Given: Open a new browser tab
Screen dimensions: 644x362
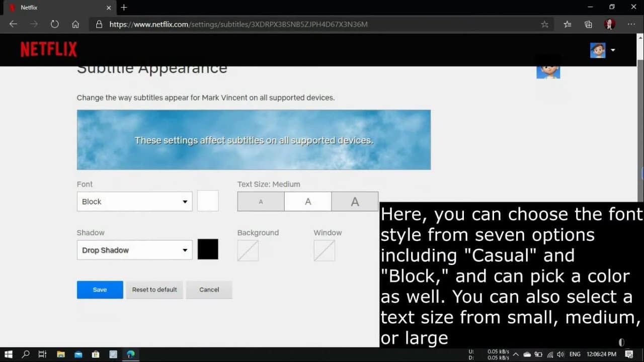Looking at the screenshot, I should pos(124,8).
